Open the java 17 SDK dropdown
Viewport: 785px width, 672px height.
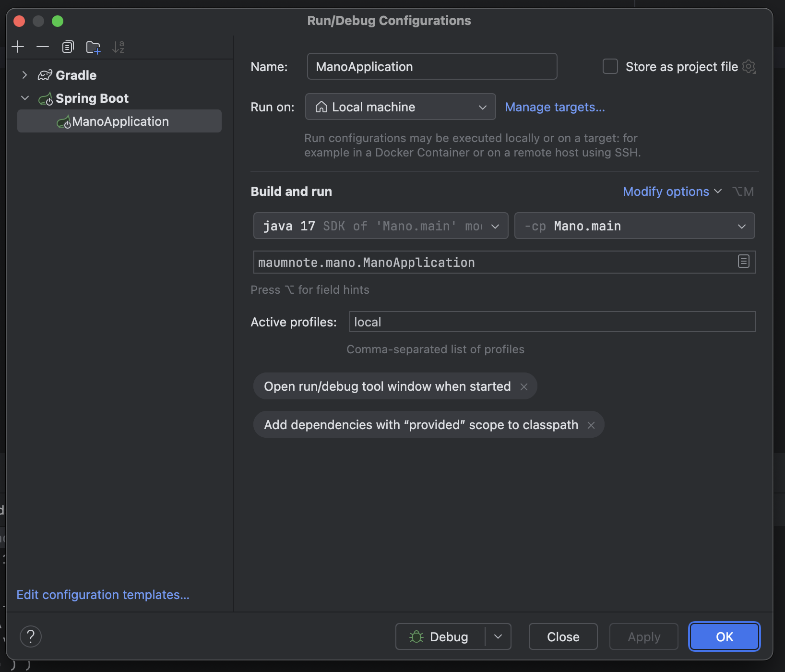381,226
